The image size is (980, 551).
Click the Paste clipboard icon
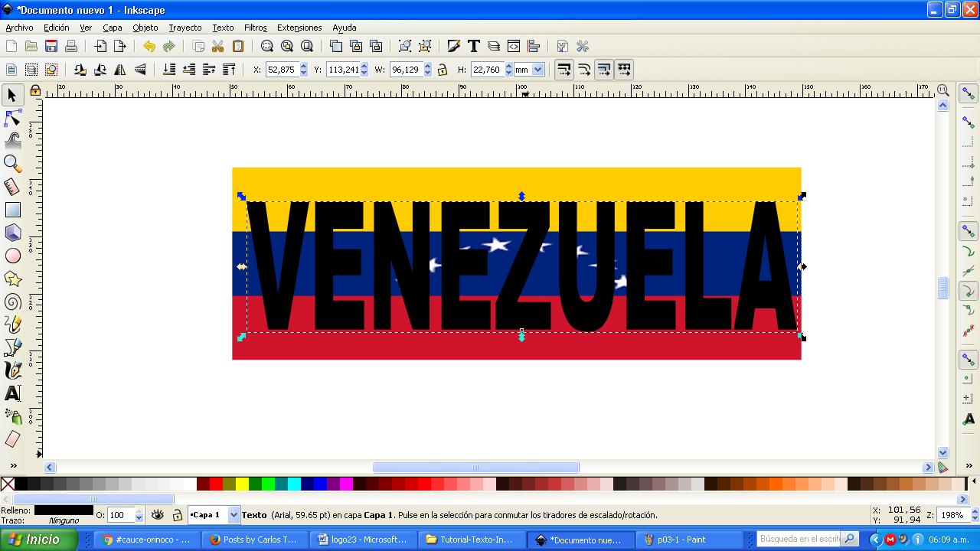238,47
